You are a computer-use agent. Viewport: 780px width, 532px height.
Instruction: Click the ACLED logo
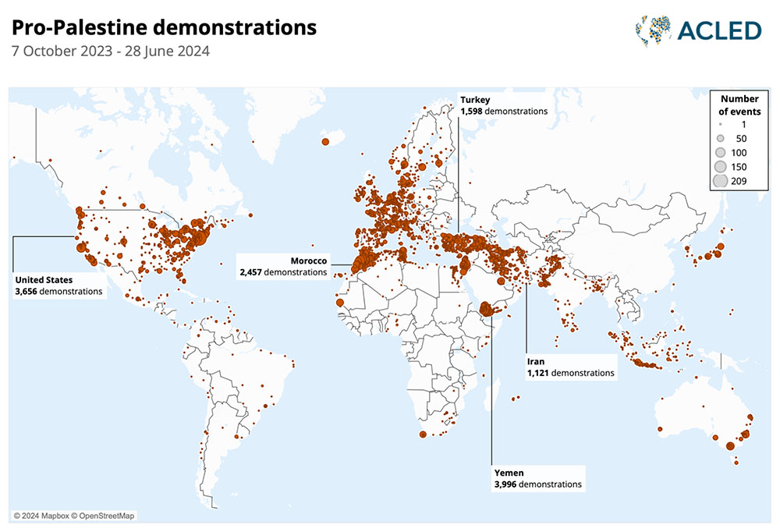tap(697, 30)
